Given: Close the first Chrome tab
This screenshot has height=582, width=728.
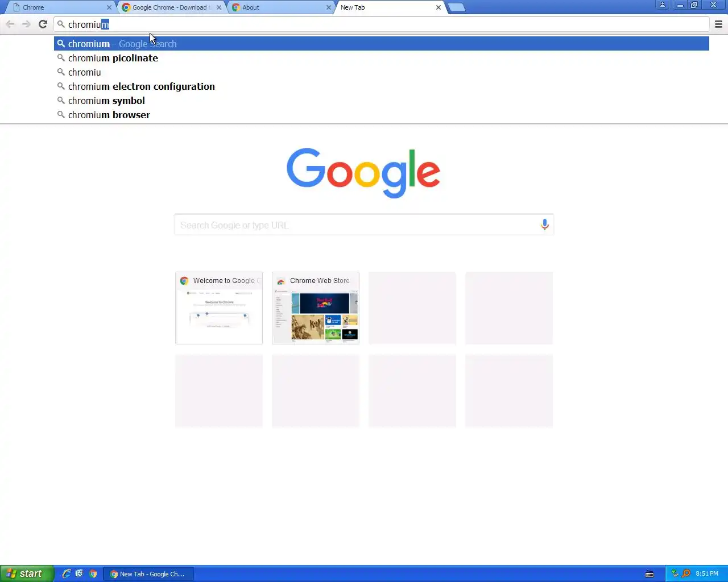Looking at the screenshot, I should coord(109,7).
